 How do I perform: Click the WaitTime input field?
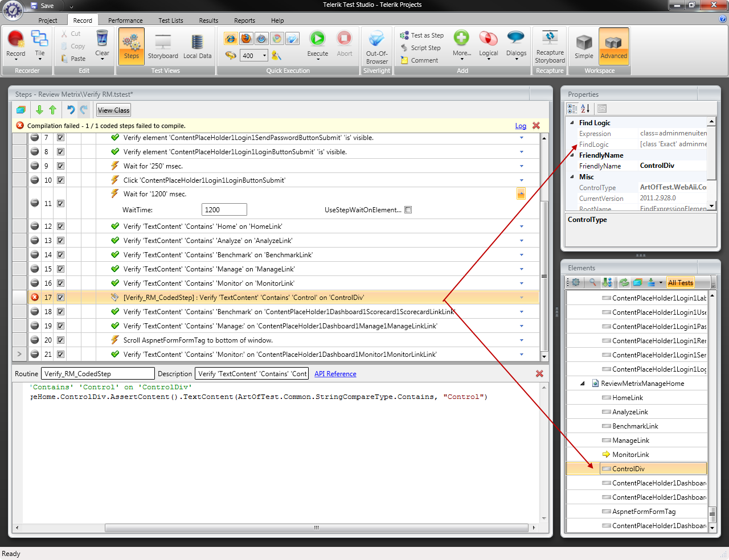224,210
